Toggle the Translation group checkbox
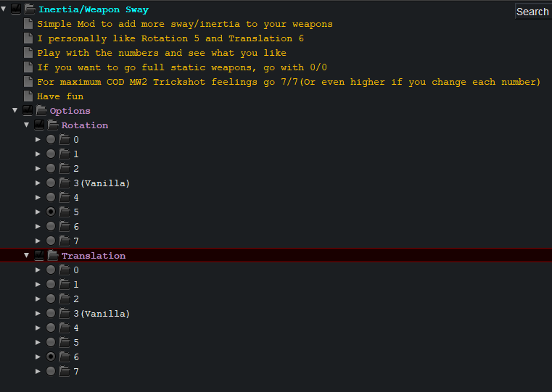The height and width of the screenshot is (392, 552). tap(39, 256)
